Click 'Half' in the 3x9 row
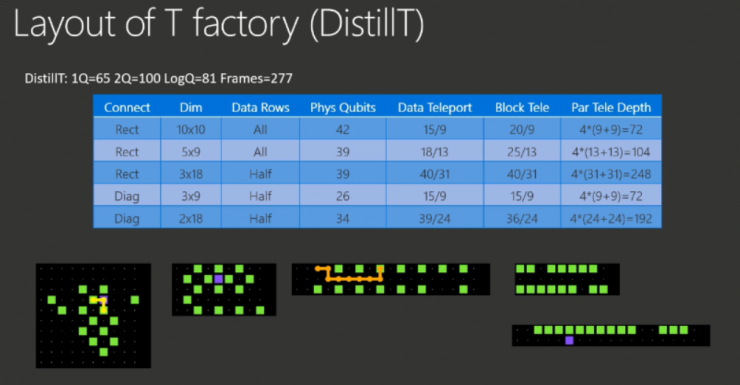The height and width of the screenshot is (385, 740). 261,196
